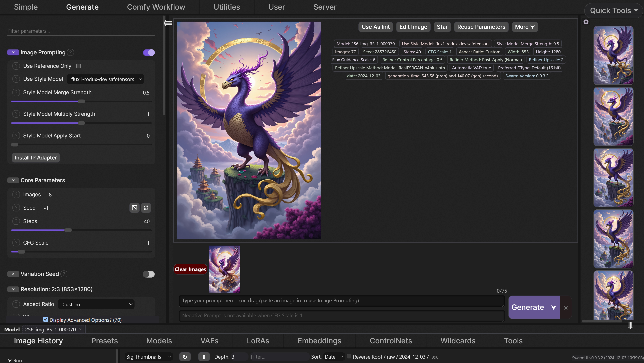Open the Big Thumbnails view dropdown
The width and height of the screenshot is (644, 363).
point(149,357)
